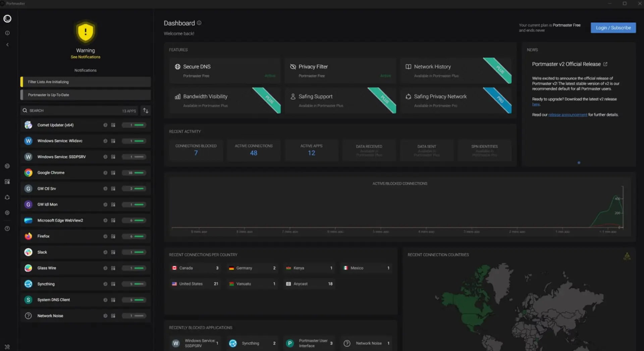Click the Active Apps count 12
The image size is (644, 351).
tap(312, 153)
